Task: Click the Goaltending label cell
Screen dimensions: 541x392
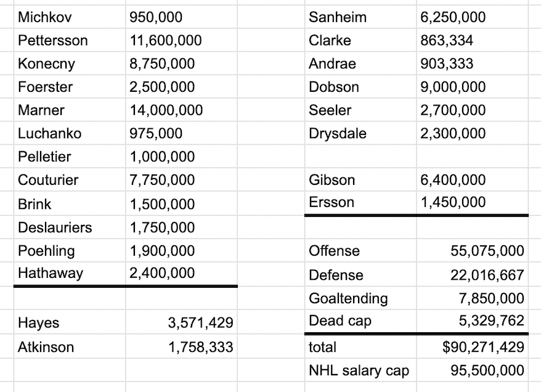Action: (x=360, y=299)
